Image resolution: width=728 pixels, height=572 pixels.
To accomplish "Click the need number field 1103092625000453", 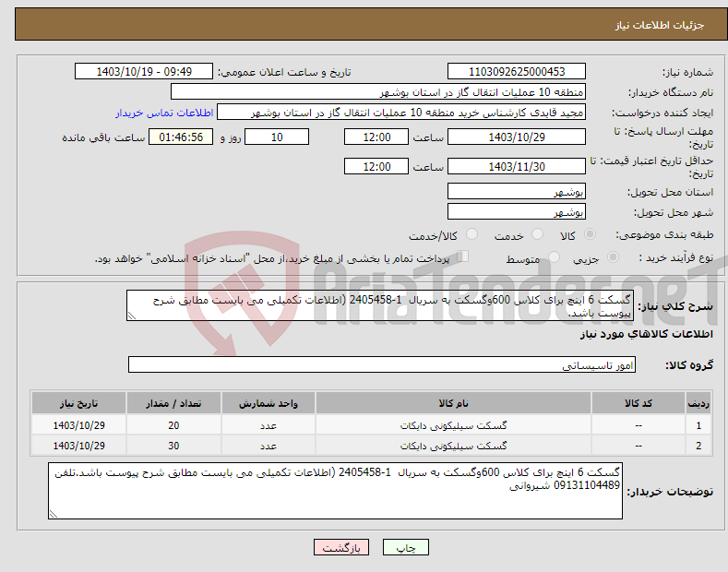I will coord(517,72).
